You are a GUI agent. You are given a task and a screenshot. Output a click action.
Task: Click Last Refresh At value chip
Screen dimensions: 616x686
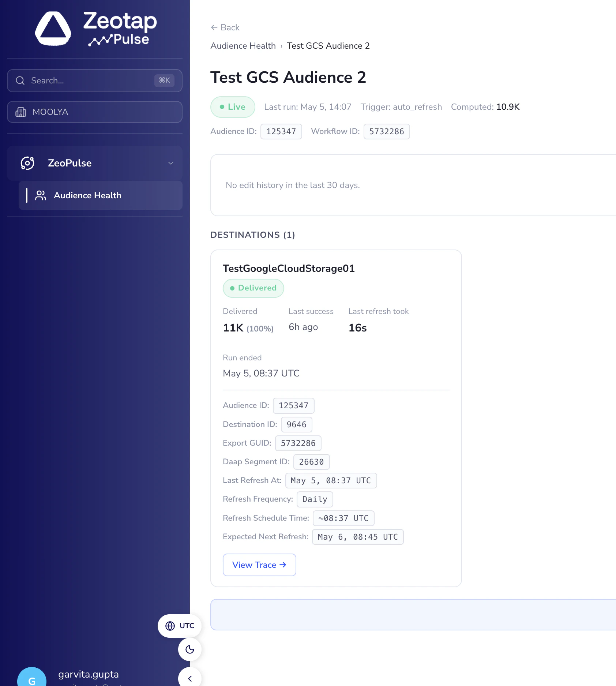pyautogui.click(x=331, y=481)
